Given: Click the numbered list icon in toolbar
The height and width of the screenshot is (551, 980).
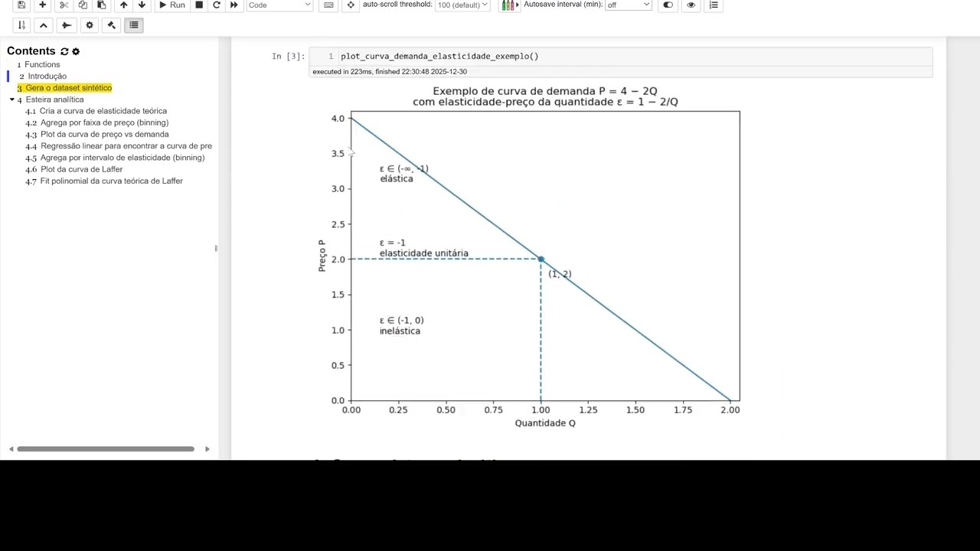Looking at the screenshot, I should (x=714, y=5).
